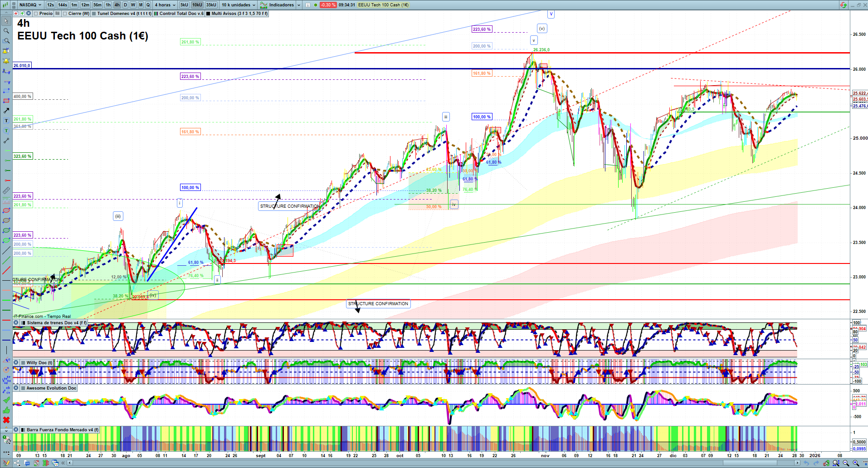The image size is (868, 468).
Task: Open the 10 k unidades dropdown
Action: coord(238,5)
